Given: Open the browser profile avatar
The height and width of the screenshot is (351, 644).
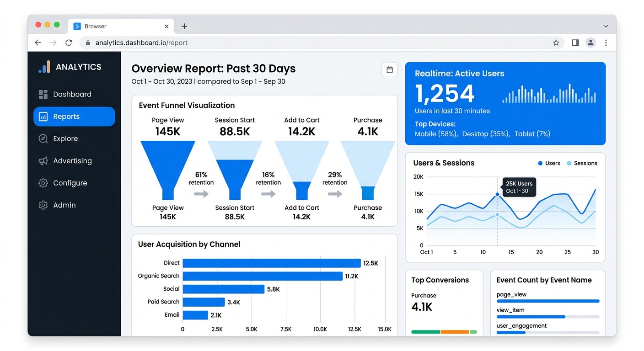Looking at the screenshot, I should tap(591, 43).
